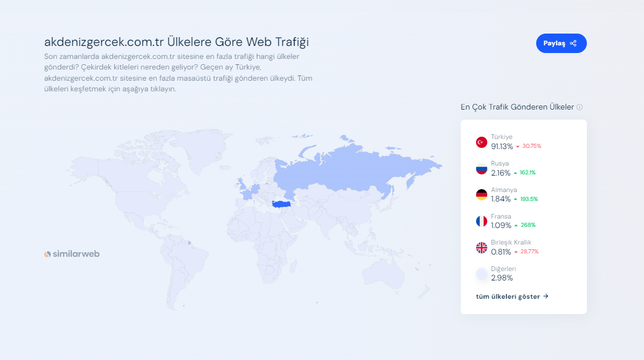Click the Diğerleri circle swatch
The width and height of the screenshot is (644, 360).
[x=481, y=274]
